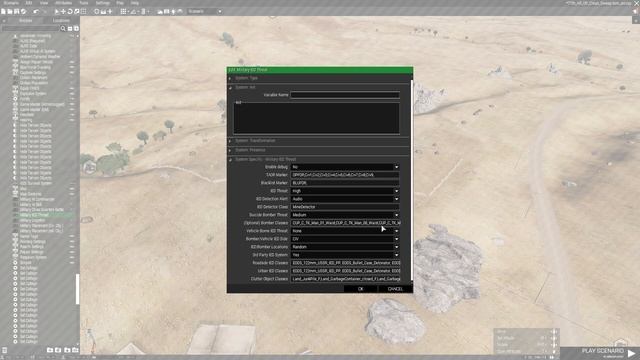Image resolution: width=640 pixels, height=360 pixels.
Task: Click the CANCEL button in dialog
Action: (x=395, y=289)
